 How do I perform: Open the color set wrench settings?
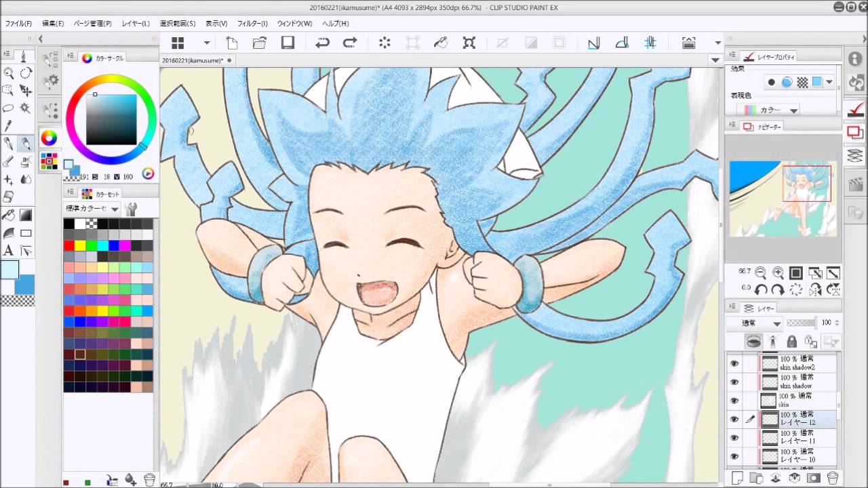[x=132, y=209]
